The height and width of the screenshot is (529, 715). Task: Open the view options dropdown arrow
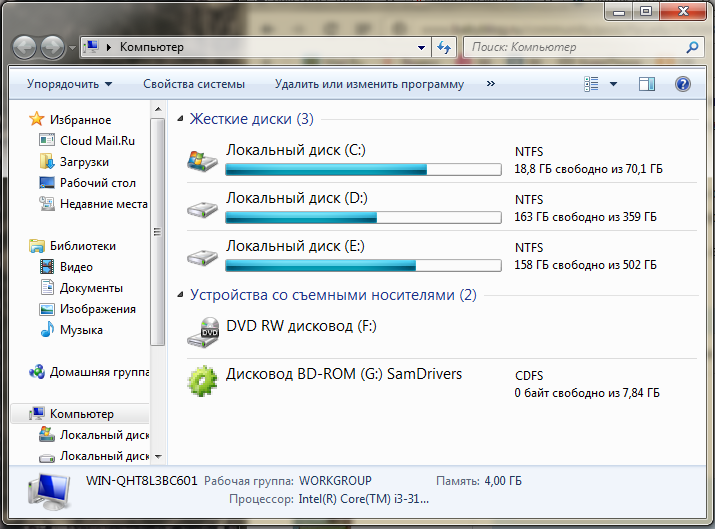(613, 84)
